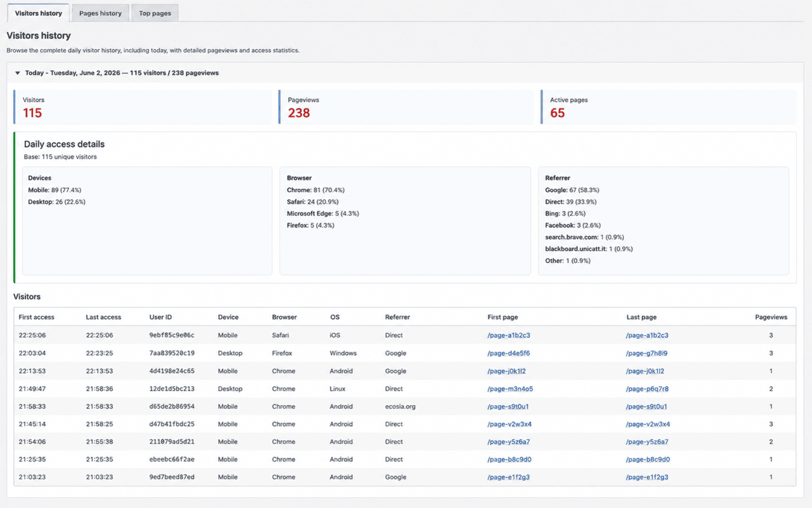
Task: Select user ID 9ed7beed87ed
Action: 172,477
